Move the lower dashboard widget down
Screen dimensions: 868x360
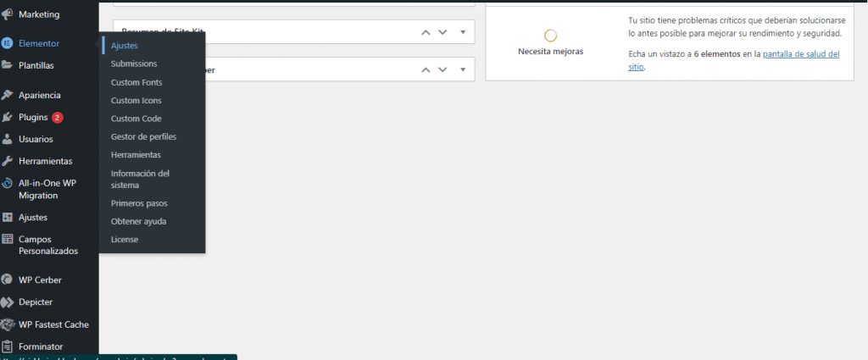(442, 69)
